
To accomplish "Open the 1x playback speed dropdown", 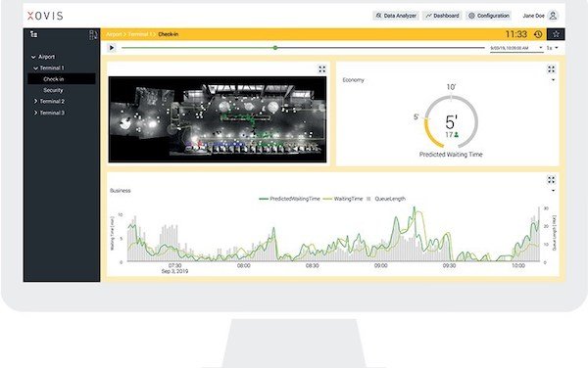I will click(x=552, y=48).
